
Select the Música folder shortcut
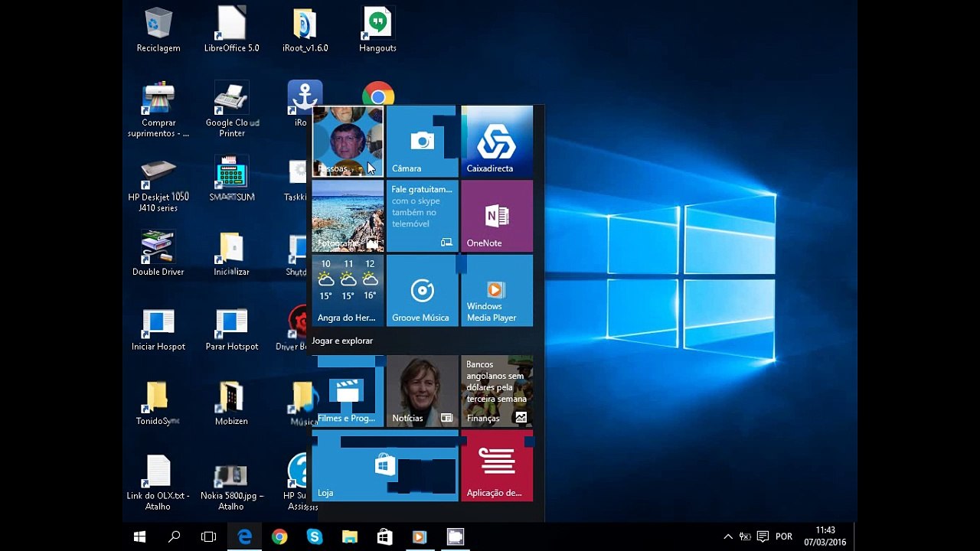click(x=304, y=403)
